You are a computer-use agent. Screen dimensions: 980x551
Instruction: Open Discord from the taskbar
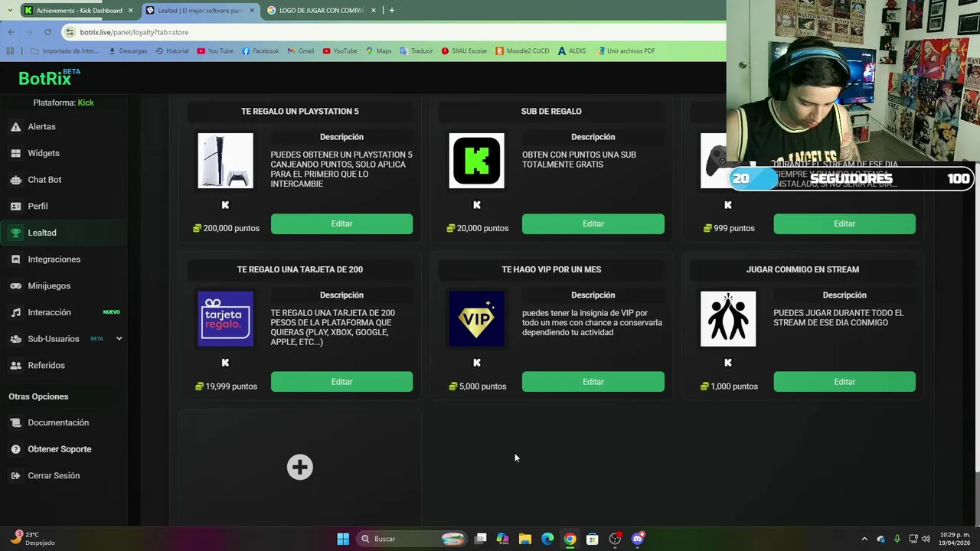(637, 539)
